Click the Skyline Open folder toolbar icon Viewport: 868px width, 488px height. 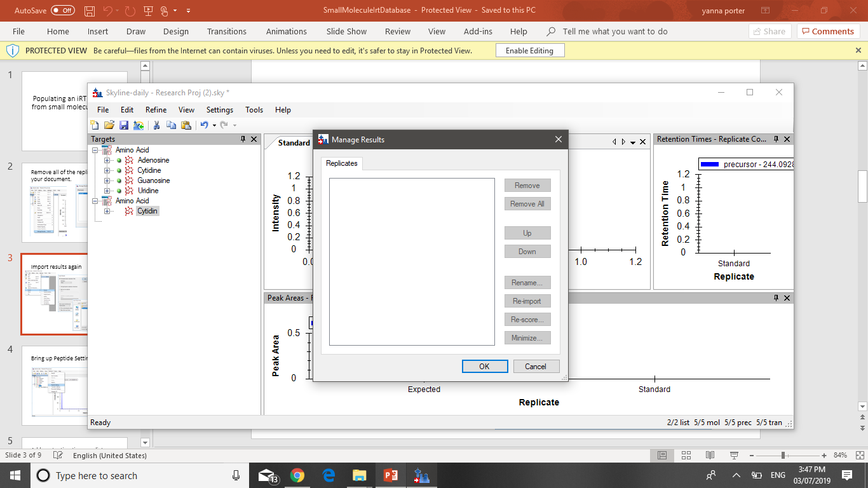(x=109, y=125)
